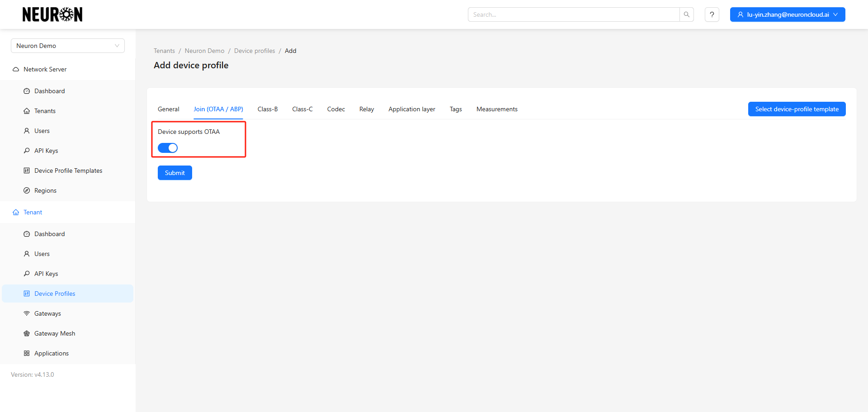Click the Device profiles breadcrumb link
This screenshot has height=412, width=868.
pos(255,51)
